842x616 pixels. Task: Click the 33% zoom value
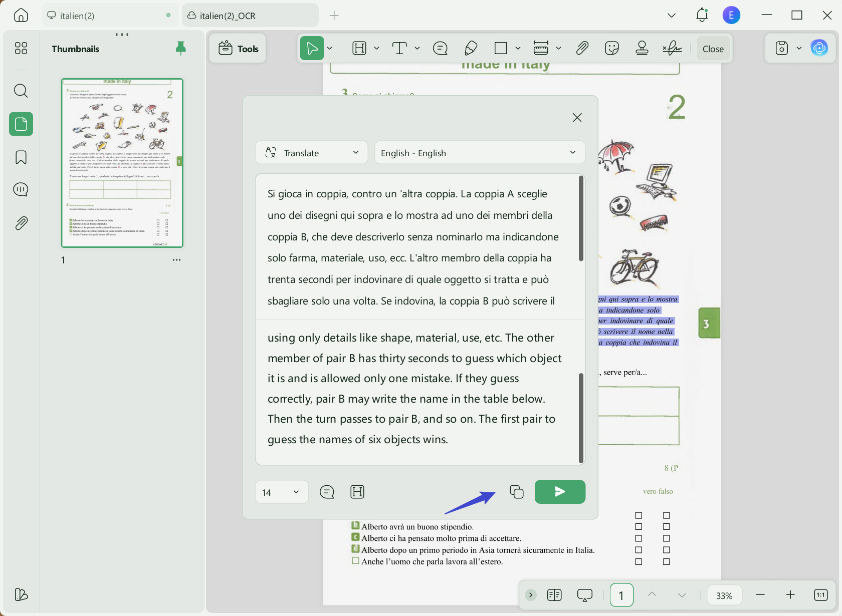click(724, 595)
